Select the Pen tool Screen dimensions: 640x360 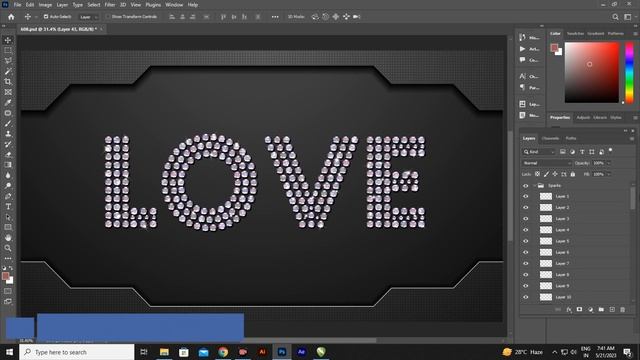(x=8, y=196)
